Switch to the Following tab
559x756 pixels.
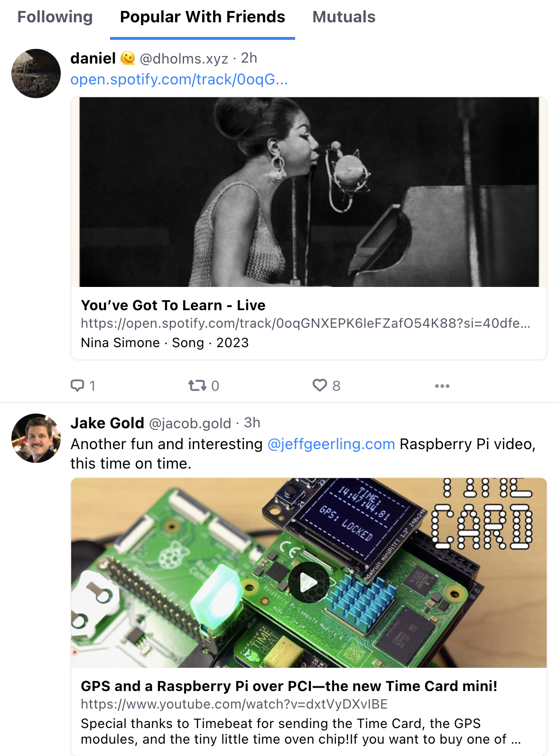click(55, 17)
